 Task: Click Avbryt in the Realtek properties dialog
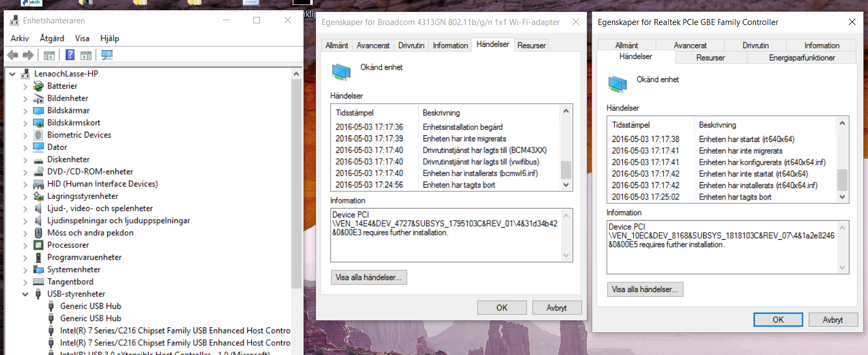(x=833, y=320)
